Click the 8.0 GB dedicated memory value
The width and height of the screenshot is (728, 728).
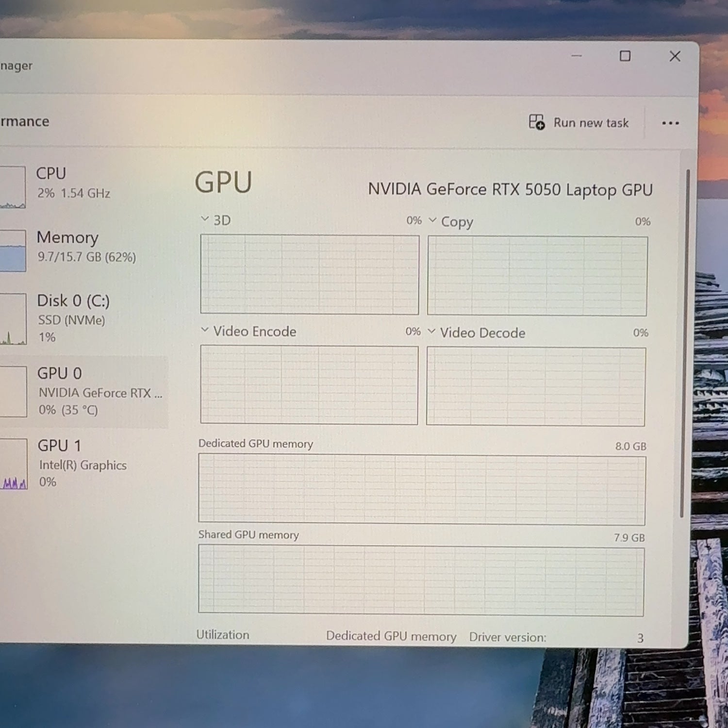631,446
